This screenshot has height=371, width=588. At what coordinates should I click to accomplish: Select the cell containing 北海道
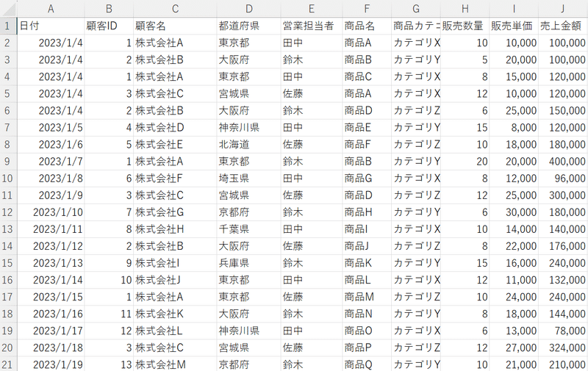click(248, 144)
